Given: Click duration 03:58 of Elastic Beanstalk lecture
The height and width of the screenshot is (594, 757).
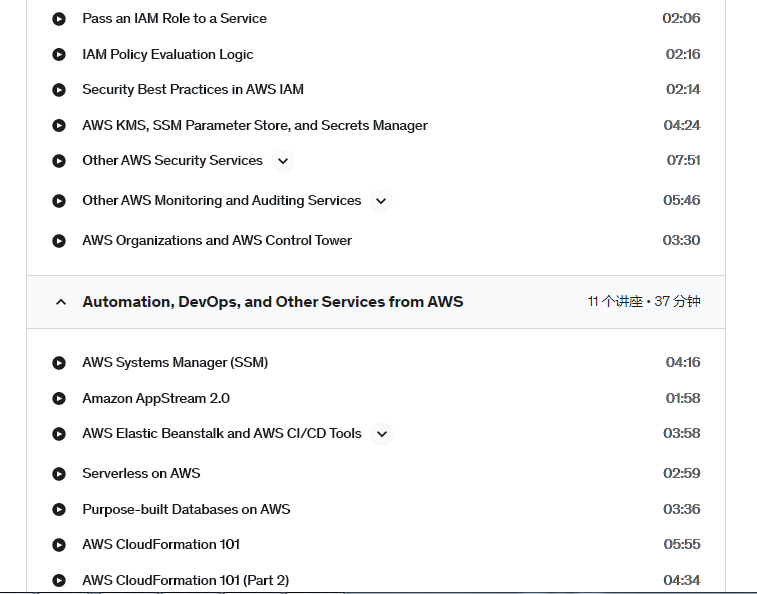Looking at the screenshot, I should tap(682, 433).
